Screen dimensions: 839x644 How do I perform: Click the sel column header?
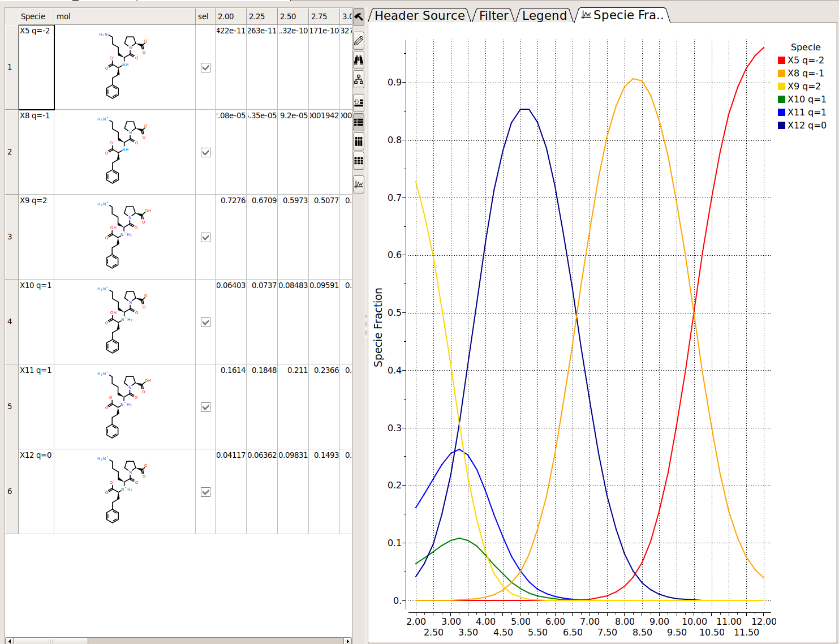point(205,16)
